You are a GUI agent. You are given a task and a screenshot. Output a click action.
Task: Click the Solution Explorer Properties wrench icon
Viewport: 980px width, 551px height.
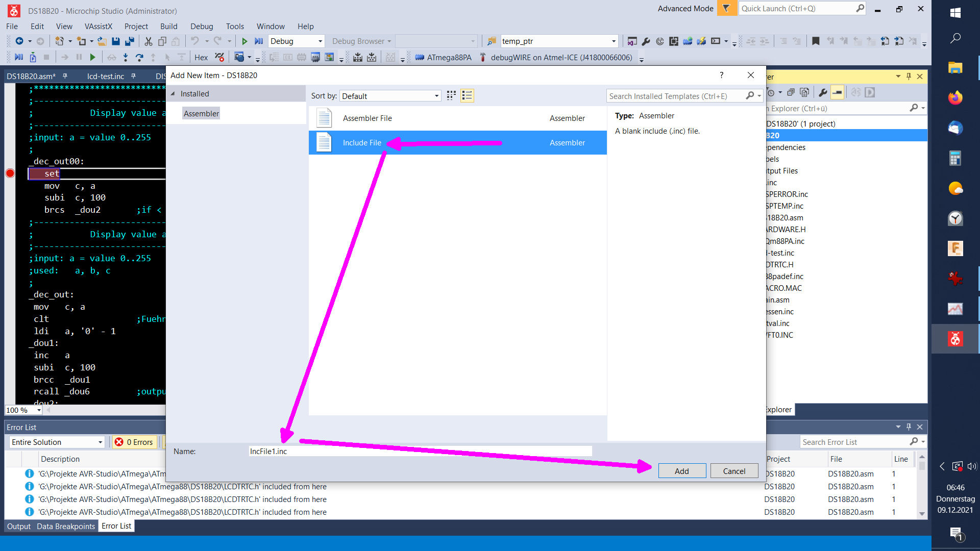point(823,92)
